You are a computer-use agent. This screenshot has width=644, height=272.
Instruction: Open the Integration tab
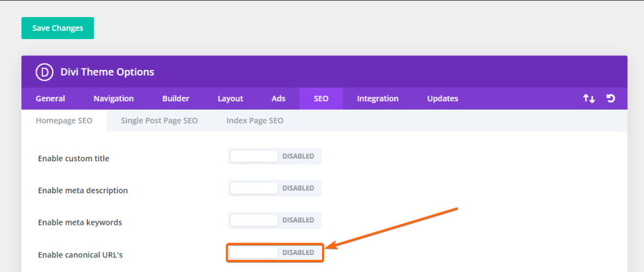pos(377,99)
